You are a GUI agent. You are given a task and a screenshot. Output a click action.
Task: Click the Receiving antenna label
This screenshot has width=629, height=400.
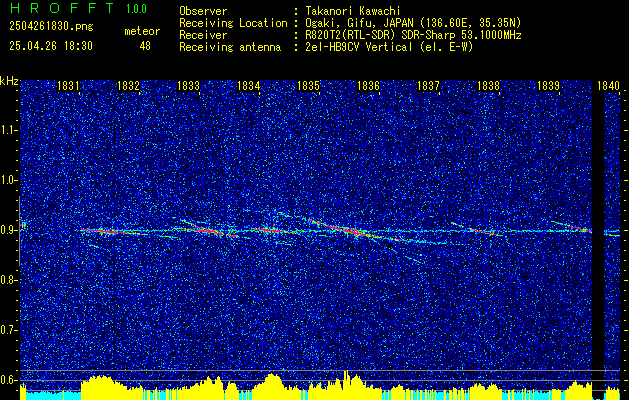230,47
